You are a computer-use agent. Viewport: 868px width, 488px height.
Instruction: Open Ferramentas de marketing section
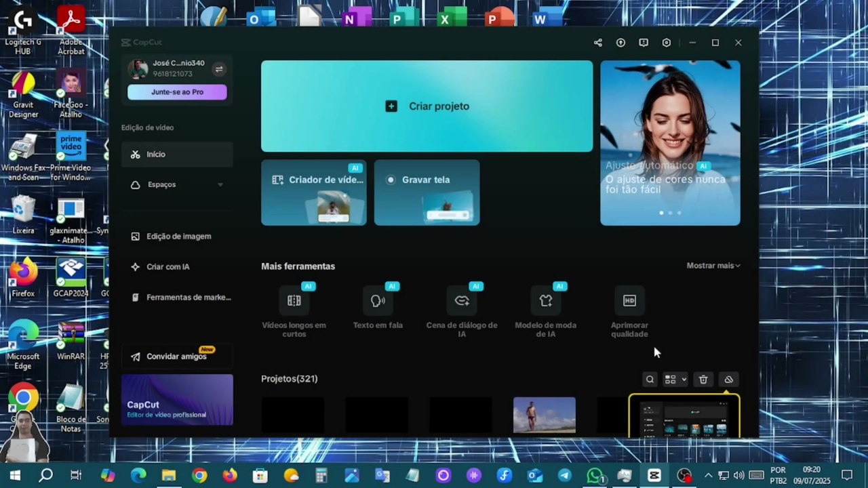(x=177, y=298)
